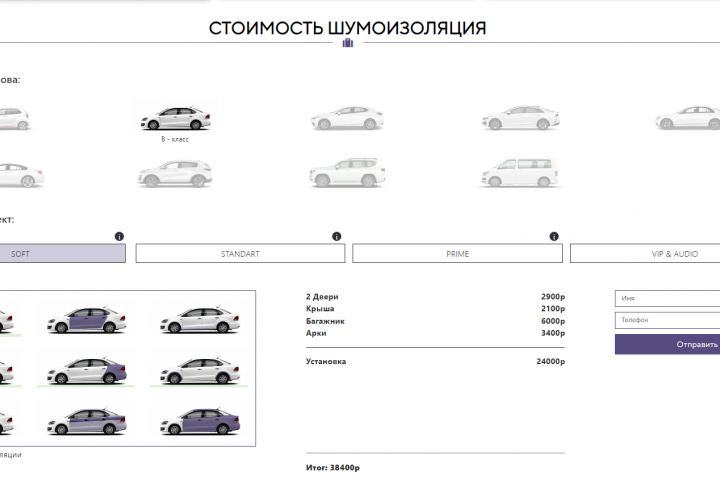Toggle the all-white car thumbnail above the arches one
This screenshot has width=720, height=480.
(x=200, y=319)
